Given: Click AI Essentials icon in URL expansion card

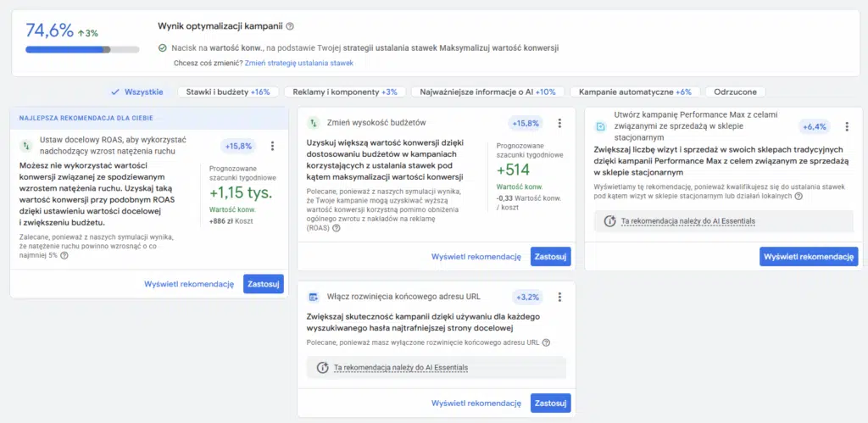Looking at the screenshot, I should click(322, 367).
